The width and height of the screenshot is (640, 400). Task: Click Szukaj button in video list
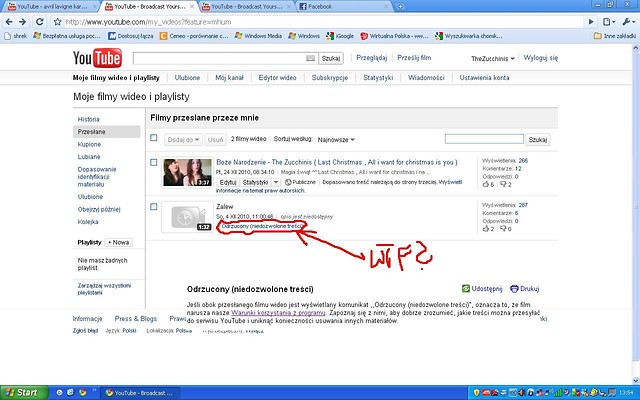point(538,140)
